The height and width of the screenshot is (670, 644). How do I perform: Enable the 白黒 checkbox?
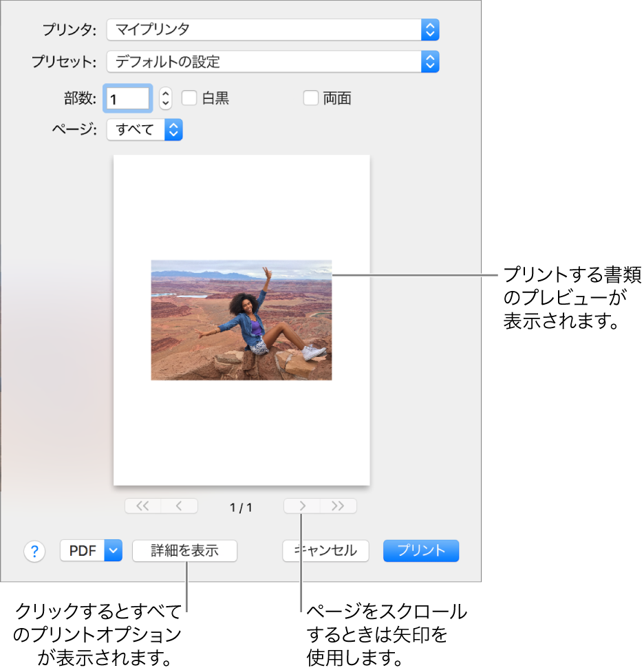189,98
